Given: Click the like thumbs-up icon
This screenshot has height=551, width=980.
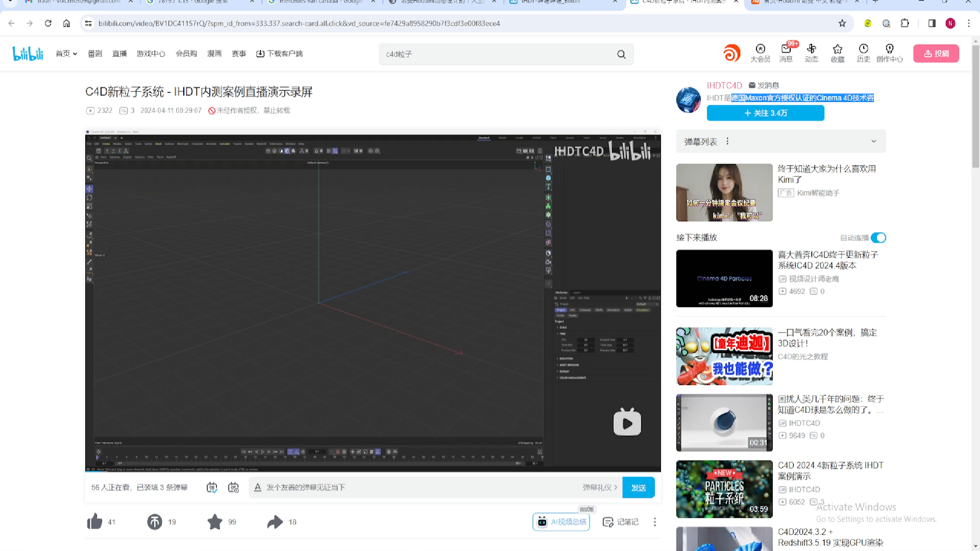Looking at the screenshot, I should 95,521.
